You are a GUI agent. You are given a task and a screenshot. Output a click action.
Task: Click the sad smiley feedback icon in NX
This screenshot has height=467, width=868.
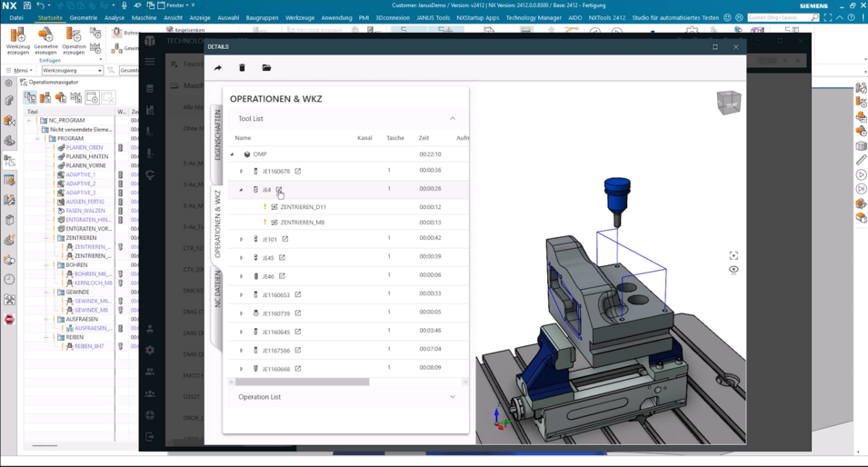point(738,17)
